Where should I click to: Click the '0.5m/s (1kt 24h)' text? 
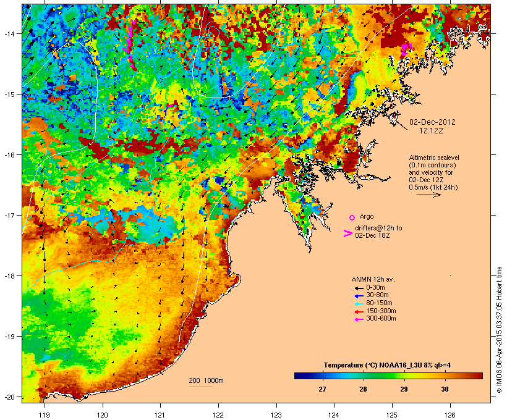[x=433, y=187]
